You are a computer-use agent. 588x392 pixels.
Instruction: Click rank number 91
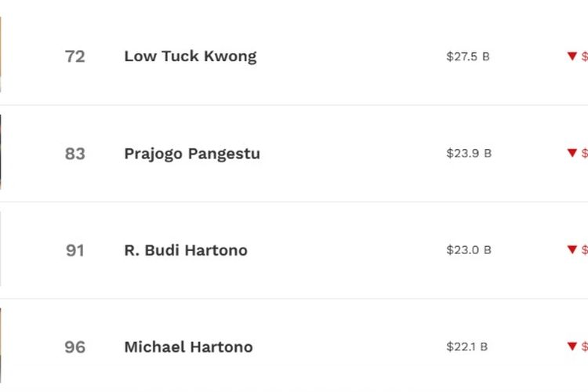point(74,251)
